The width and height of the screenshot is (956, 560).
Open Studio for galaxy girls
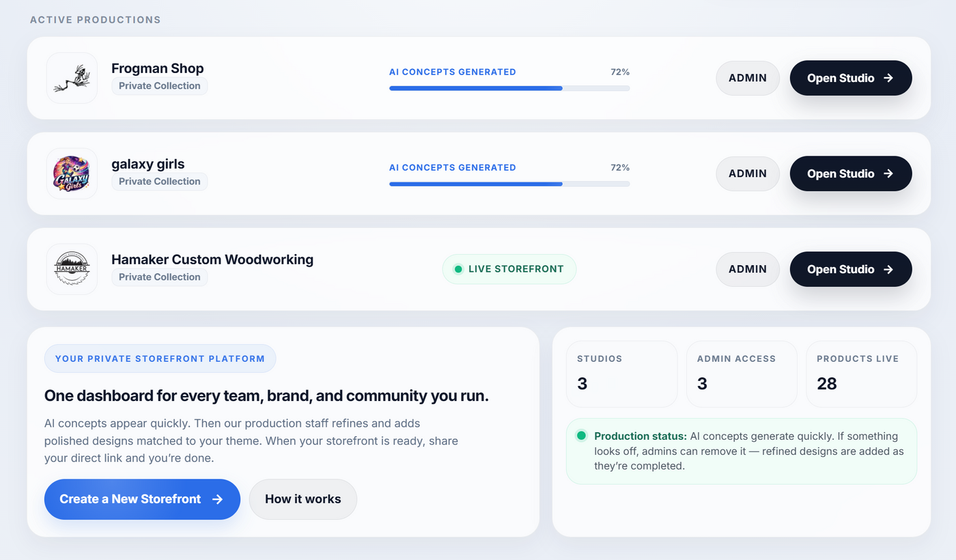850,173
